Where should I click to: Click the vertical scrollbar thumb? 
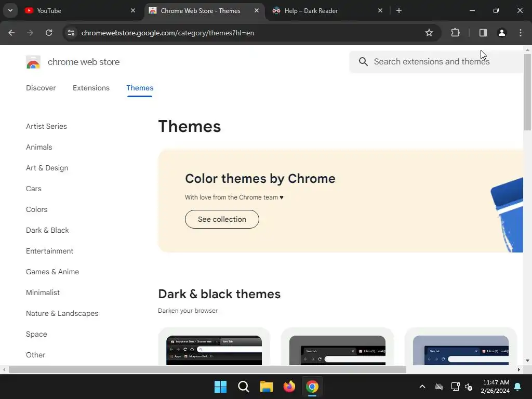click(527, 91)
